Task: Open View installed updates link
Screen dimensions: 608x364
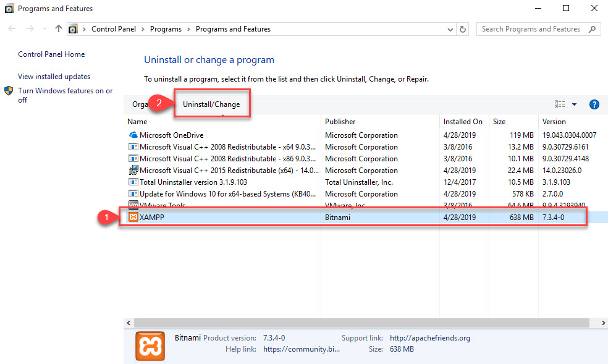Action: pyautogui.click(x=54, y=77)
